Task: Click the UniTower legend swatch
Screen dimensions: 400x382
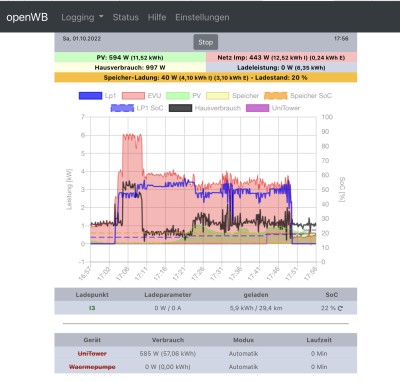Action: pyautogui.click(x=257, y=108)
